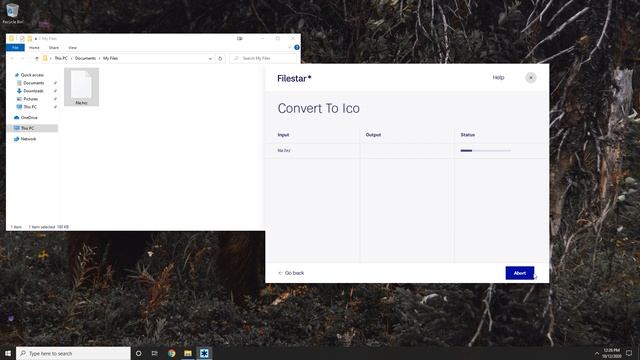Open the taskbar clock and date
The height and width of the screenshot is (360, 640).
point(611,353)
